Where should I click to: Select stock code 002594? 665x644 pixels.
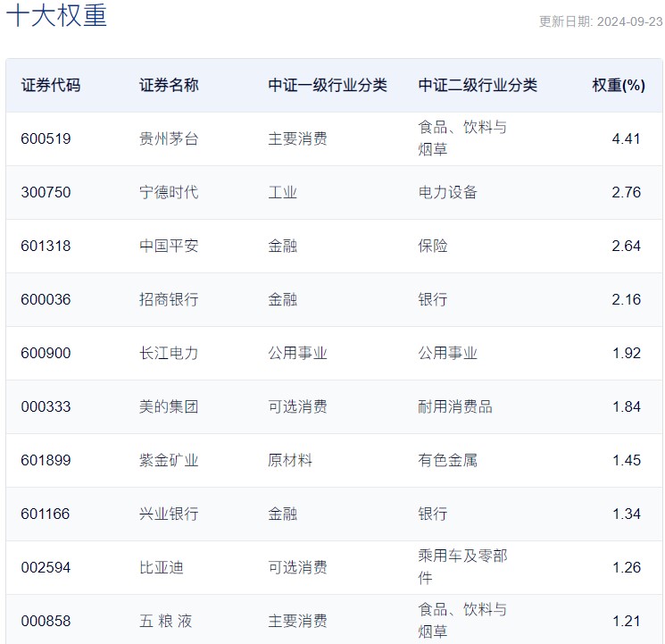(46, 567)
